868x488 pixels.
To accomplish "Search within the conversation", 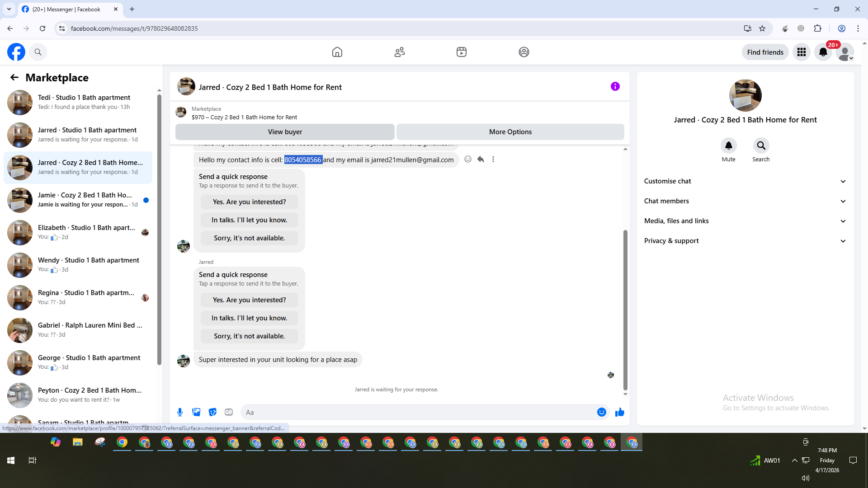I will (x=761, y=145).
